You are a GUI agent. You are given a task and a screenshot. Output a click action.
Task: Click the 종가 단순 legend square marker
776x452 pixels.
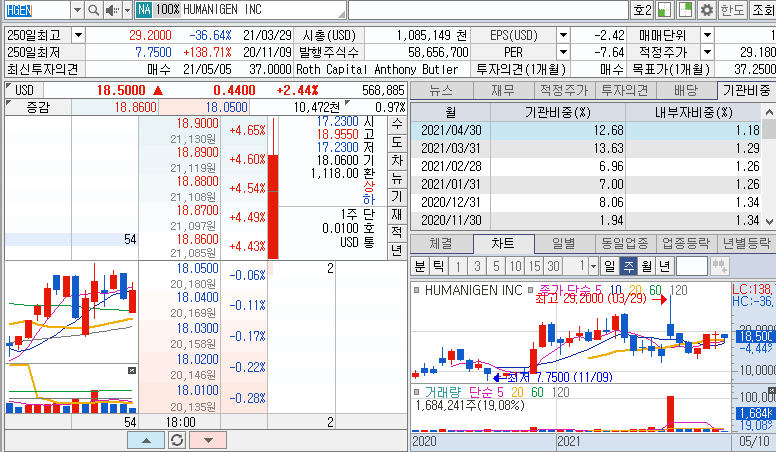531,290
